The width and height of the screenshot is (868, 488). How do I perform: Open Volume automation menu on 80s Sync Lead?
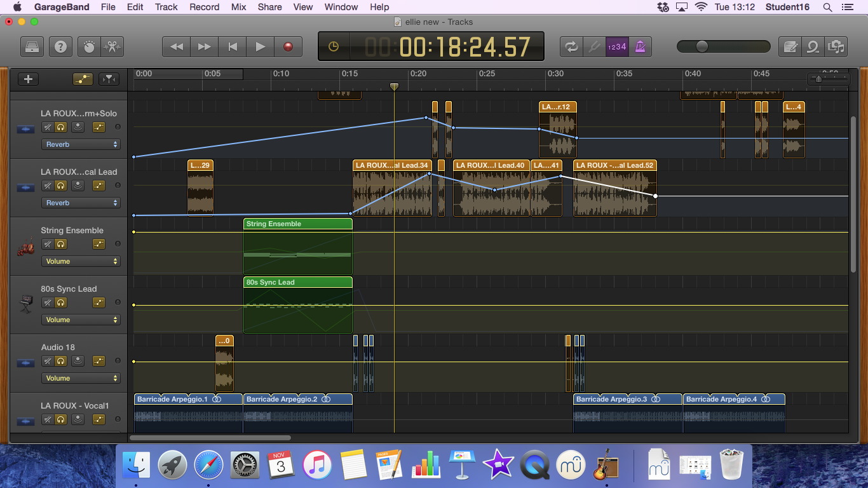point(81,320)
